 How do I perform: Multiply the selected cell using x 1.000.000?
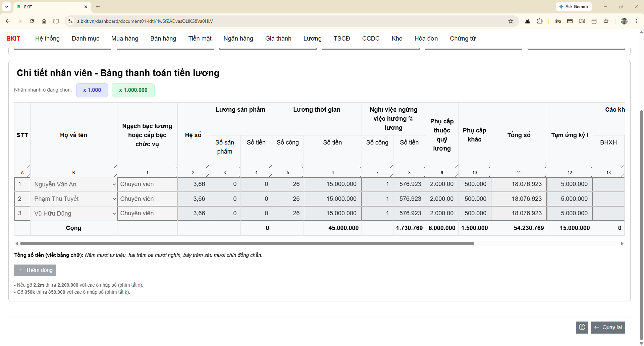click(x=133, y=90)
